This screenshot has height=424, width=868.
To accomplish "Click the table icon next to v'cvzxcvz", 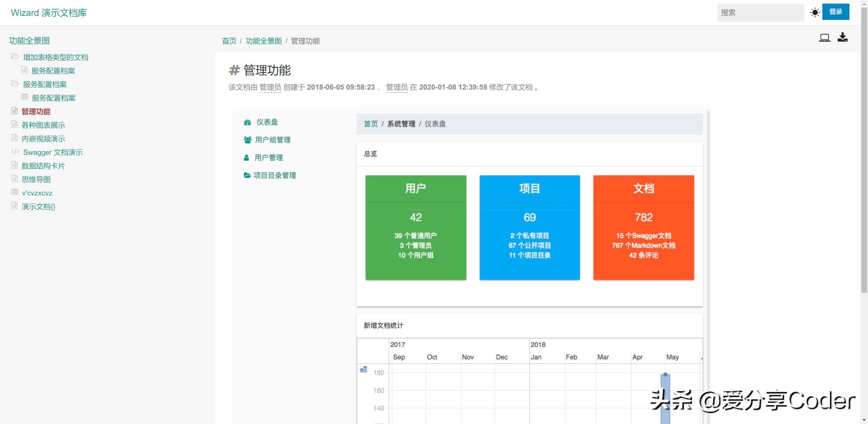I will pos(14,193).
